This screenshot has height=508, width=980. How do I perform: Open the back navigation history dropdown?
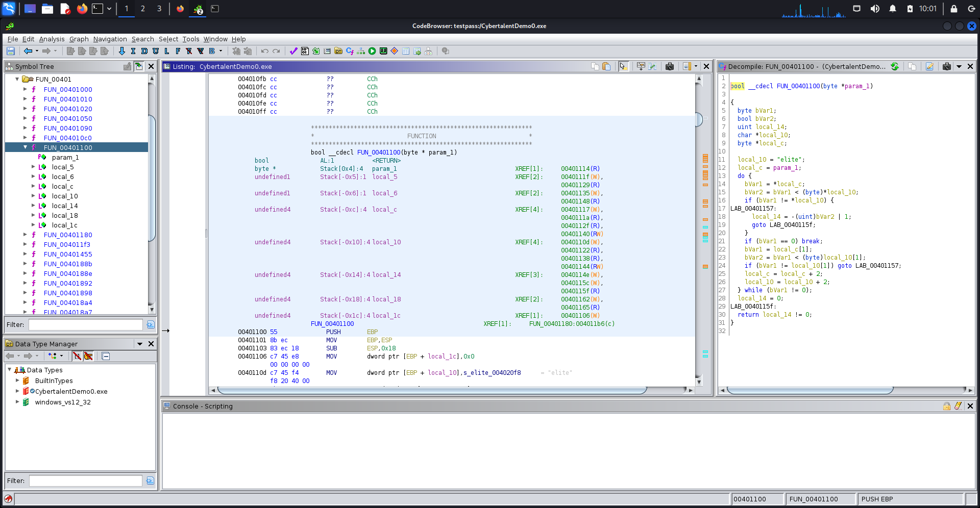point(37,51)
